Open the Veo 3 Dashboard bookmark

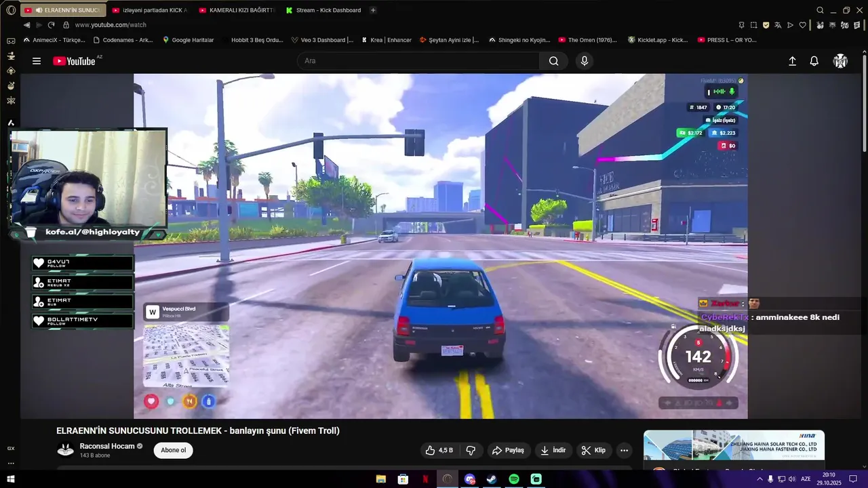point(322,40)
